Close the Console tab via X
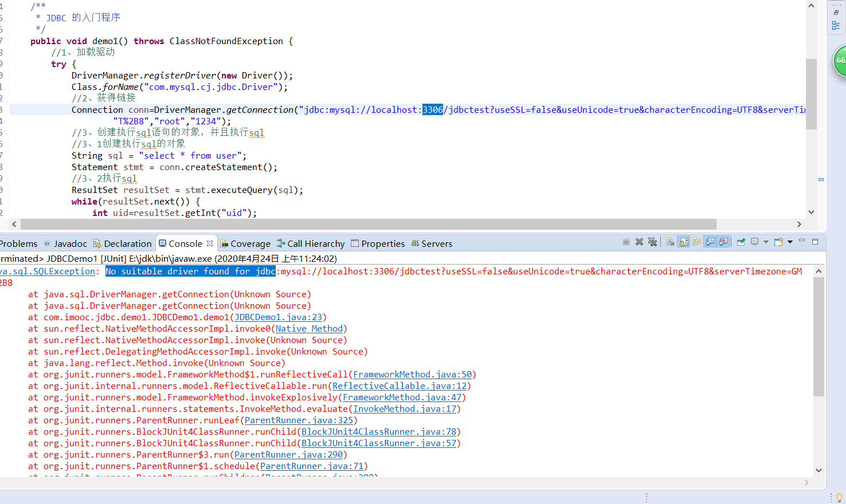 tap(210, 243)
